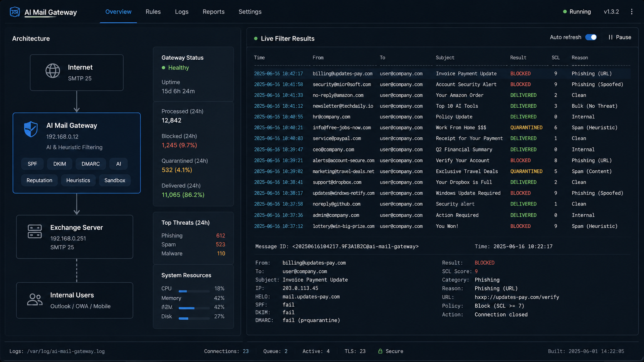Open the three-dot overflow menu
Viewport: 644px width, 362px height.
(x=632, y=12)
